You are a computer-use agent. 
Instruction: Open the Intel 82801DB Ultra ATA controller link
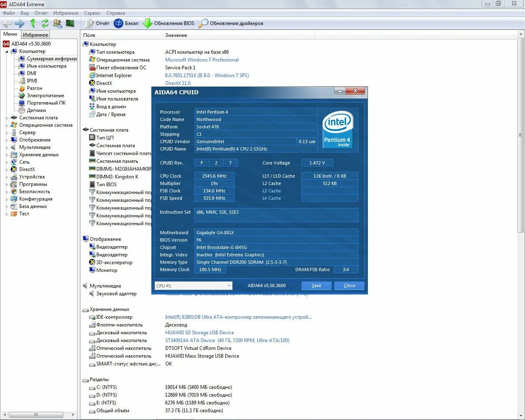238,317
